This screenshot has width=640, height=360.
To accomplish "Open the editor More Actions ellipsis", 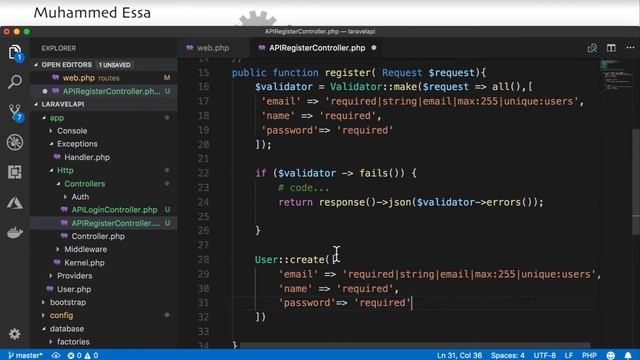I will 630,48.
